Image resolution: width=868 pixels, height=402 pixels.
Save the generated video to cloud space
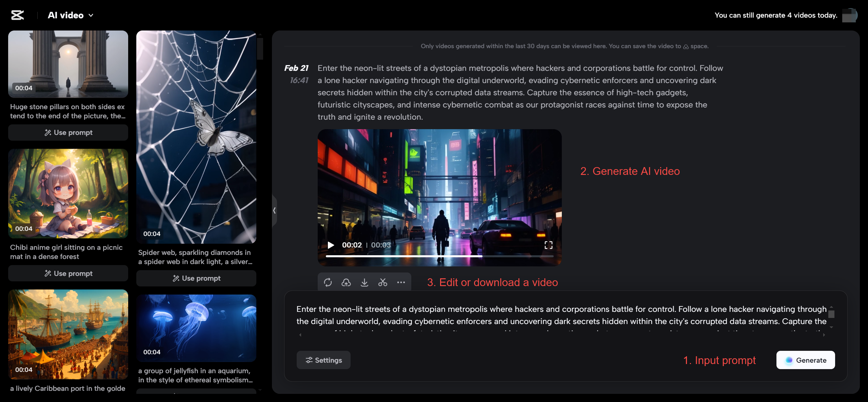[x=346, y=282]
